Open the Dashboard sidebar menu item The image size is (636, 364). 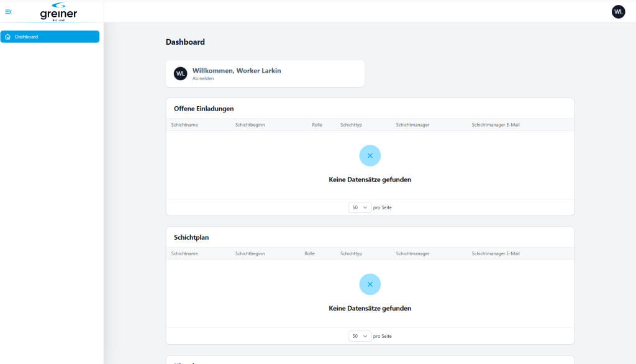point(50,37)
